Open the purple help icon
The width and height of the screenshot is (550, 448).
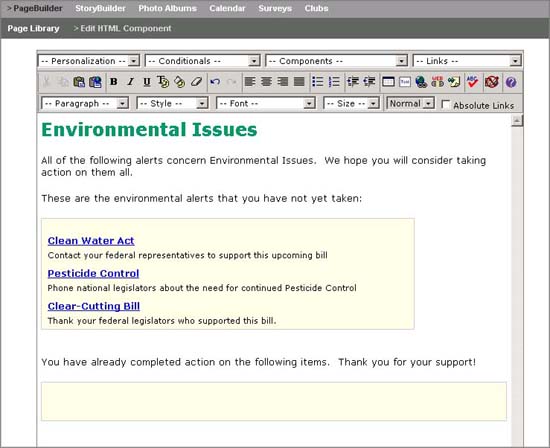point(511,82)
